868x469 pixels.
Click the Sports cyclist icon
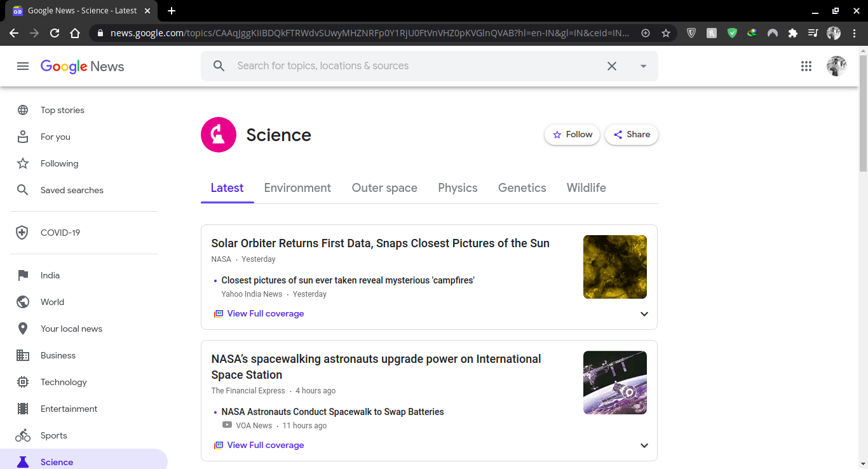(23, 435)
